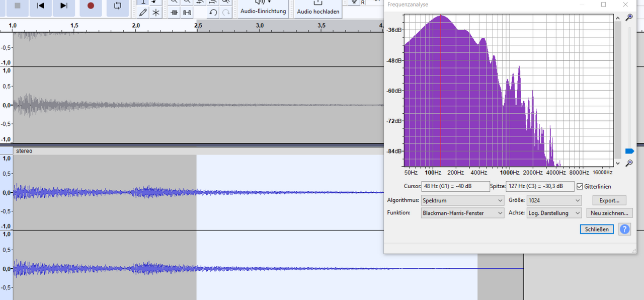Click the -84dB label on the graph axis
Image resolution: width=644 pixels, height=300 pixels.
394,151
